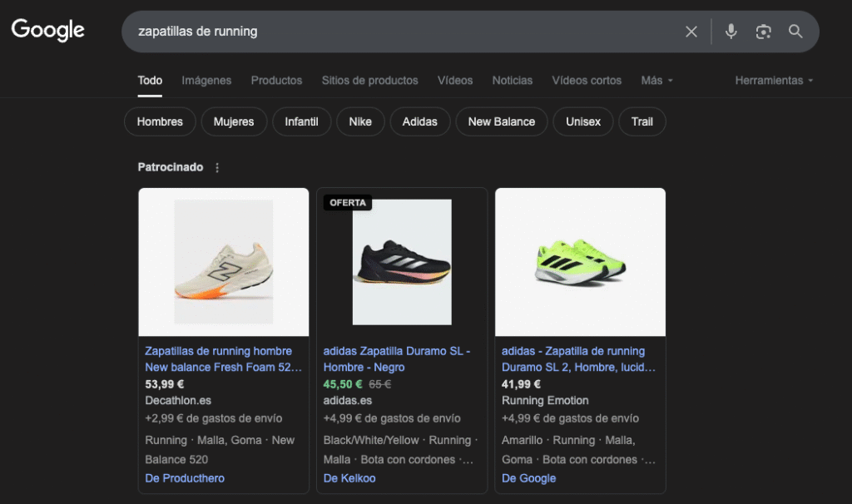This screenshot has width=852, height=504.
Task: Choose the New Balance filter chip
Action: click(502, 121)
